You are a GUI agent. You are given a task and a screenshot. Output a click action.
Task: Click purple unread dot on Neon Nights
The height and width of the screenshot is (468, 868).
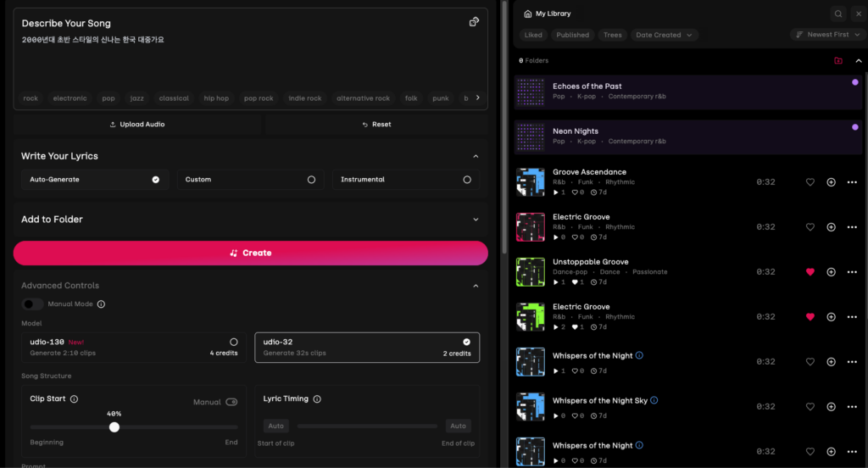click(x=855, y=127)
